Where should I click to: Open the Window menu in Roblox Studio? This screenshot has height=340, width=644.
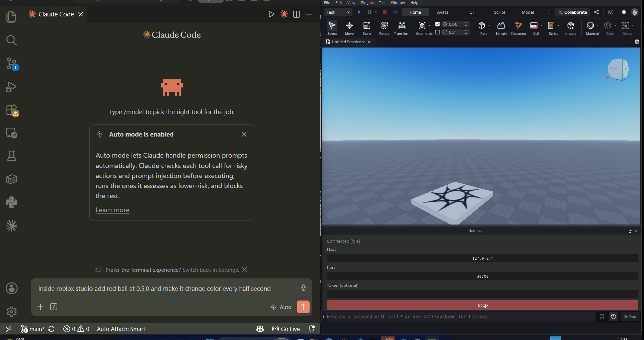[398, 3]
